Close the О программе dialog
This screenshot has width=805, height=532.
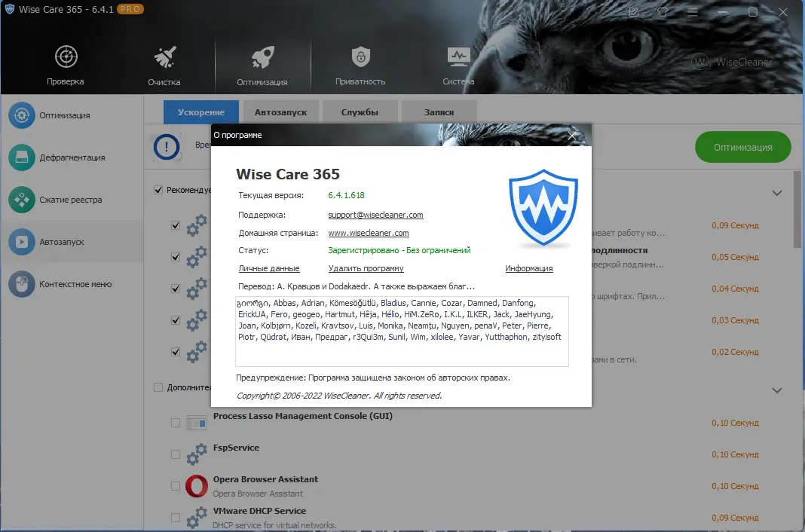(x=572, y=136)
